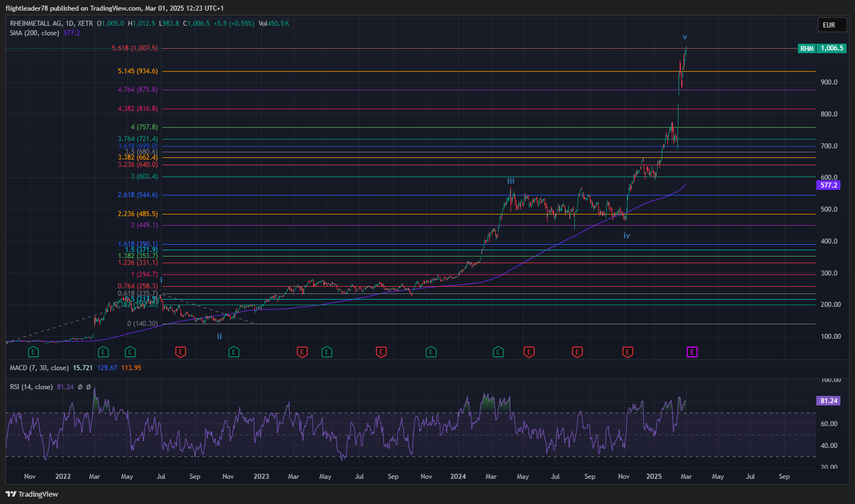Click the green earnings marker at November 2023
855x504 pixels.
click(431, 352)
